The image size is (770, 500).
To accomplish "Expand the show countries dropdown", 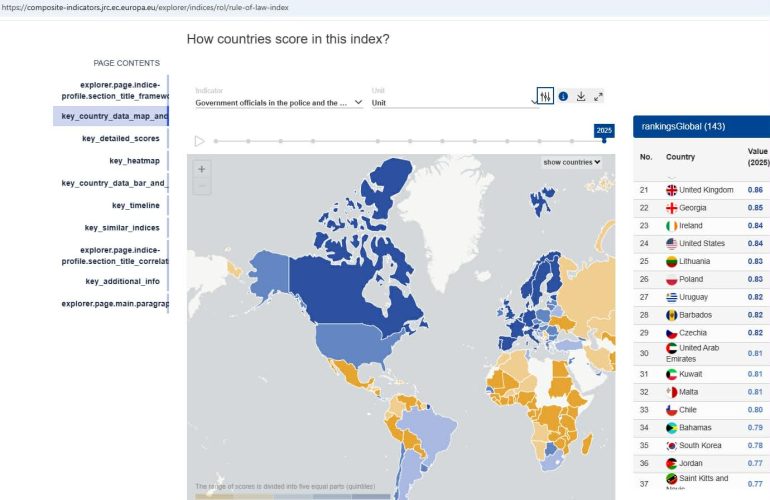I will [572, 162].
